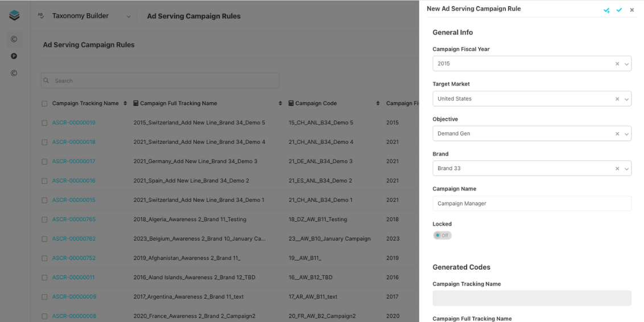The height and width of the screenshot is (322, 644).
Task: Clear the Demand Gen objective value
Action: (617, 134)
